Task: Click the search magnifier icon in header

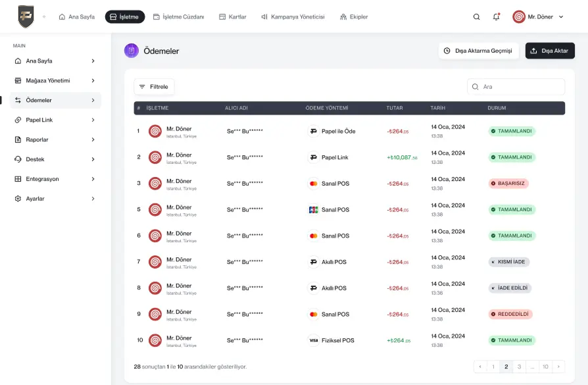Action: (x=476, y=17)
